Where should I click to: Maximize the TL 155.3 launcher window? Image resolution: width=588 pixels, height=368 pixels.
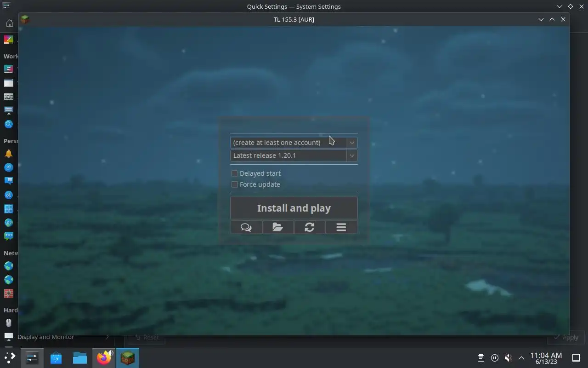click(x=552, y=19)
